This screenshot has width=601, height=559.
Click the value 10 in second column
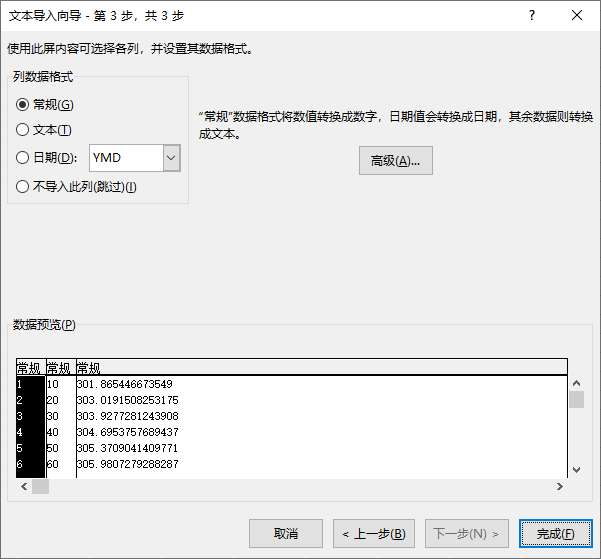pyautogui.click(x=53, y=384)
